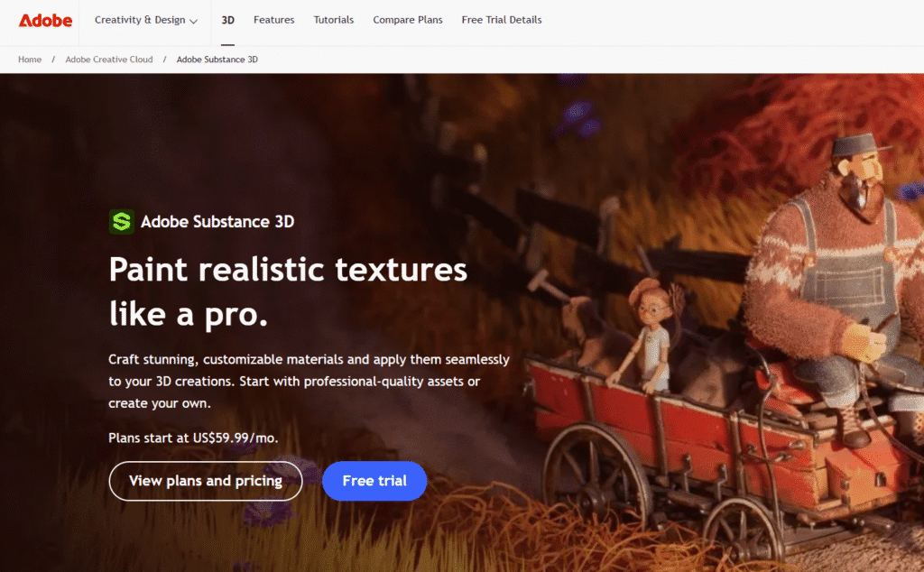924x572 pixels.
Task: Go to the Tutorials page
Action: (x=333, y=19)
